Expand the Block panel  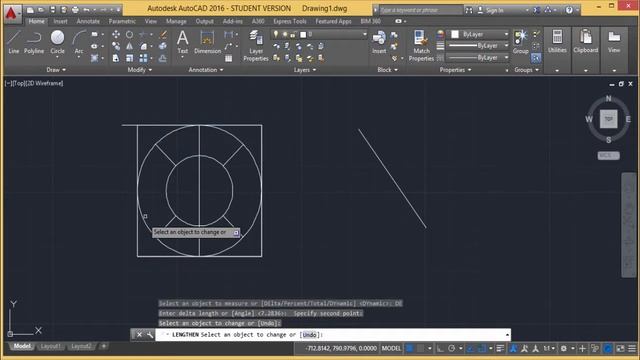click(387, 70)
